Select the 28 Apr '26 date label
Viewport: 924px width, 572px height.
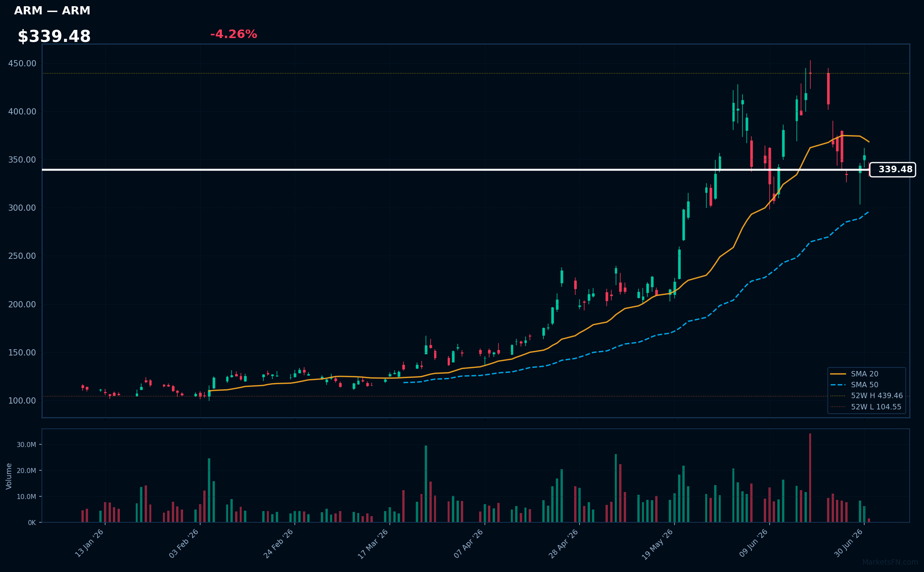pyautogui.click(x=564, y=543)
